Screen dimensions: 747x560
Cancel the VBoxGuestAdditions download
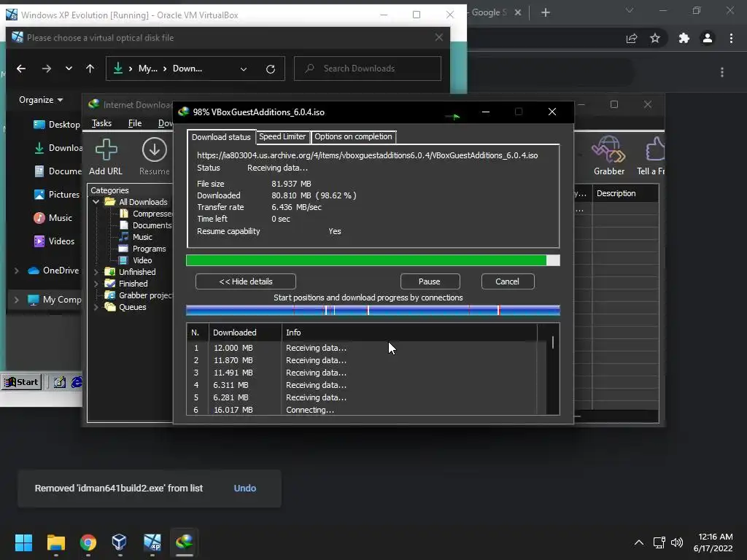(508, 281)
